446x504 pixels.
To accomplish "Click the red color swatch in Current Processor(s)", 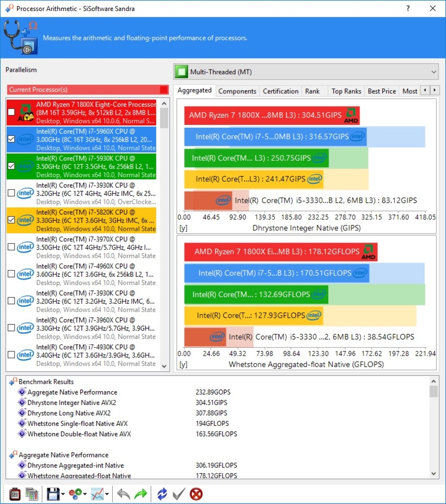I will (164, 90).
